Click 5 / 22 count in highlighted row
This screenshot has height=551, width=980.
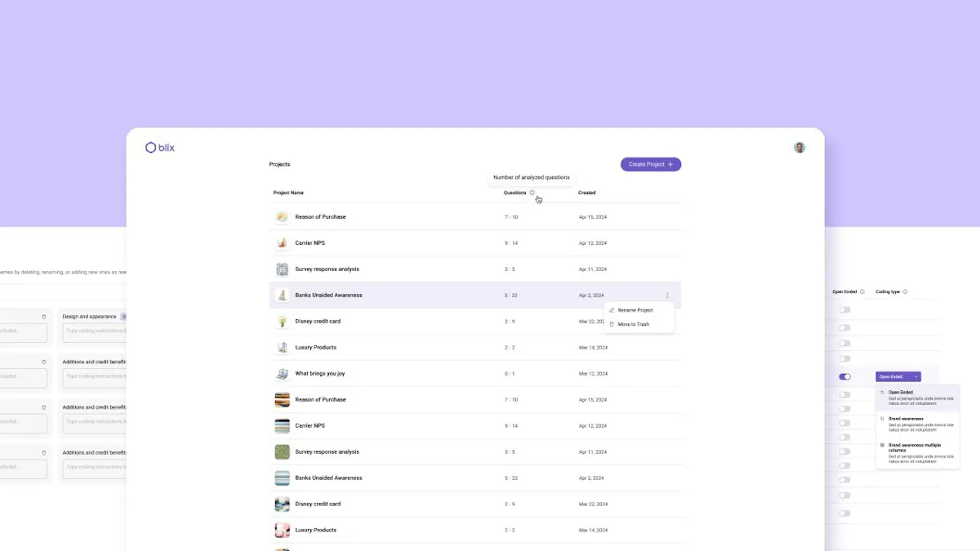[511, 295]
